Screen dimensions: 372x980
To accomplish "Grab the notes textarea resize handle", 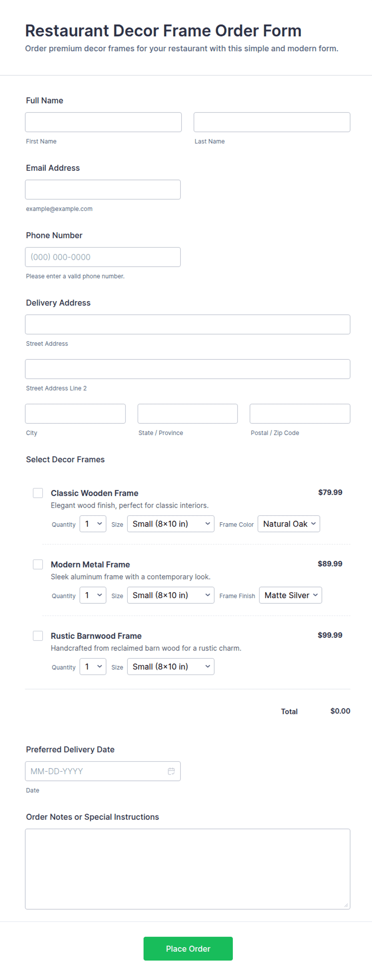I will tap(346, 905).
